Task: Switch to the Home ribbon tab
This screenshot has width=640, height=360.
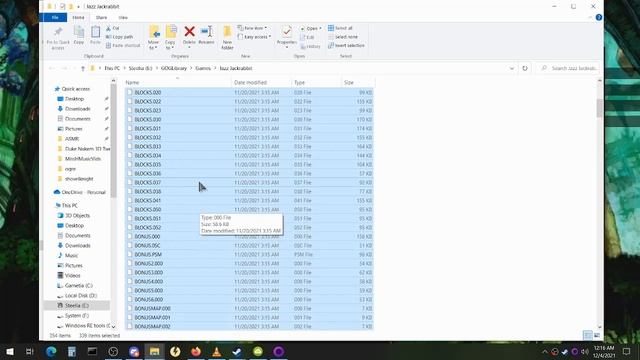Action: 78,18
